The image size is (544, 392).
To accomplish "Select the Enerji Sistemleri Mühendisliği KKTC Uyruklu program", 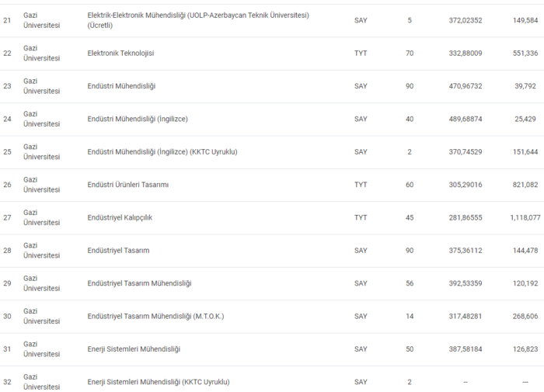I will tap(159, 382).
